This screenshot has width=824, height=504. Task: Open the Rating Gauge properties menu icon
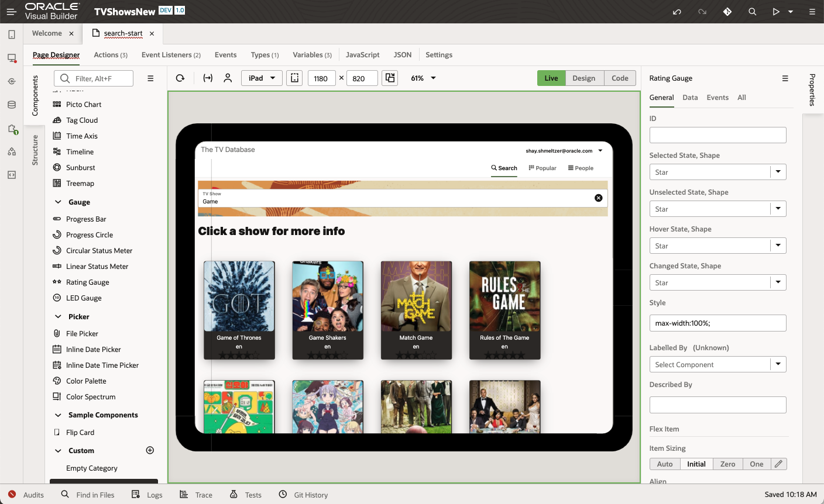tap(785, 78)
